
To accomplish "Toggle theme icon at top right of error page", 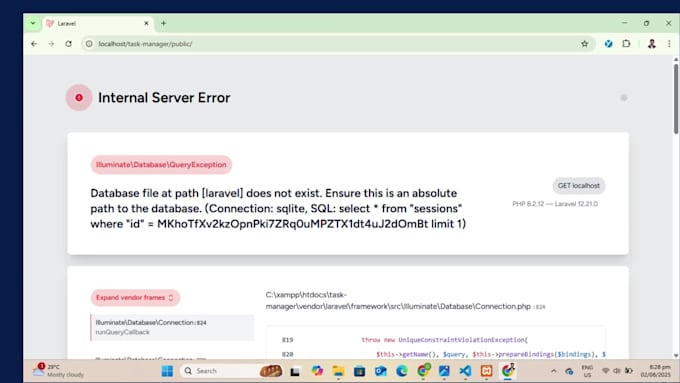I will click(624, 98).
